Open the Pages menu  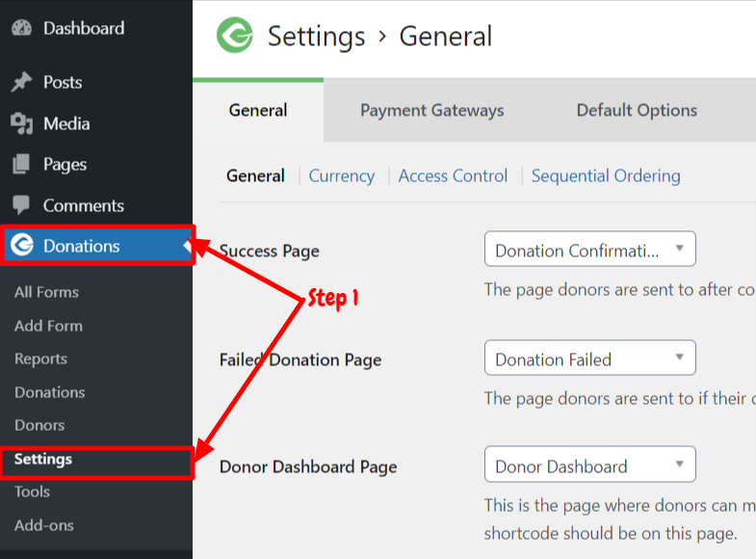tap(65, 165)
